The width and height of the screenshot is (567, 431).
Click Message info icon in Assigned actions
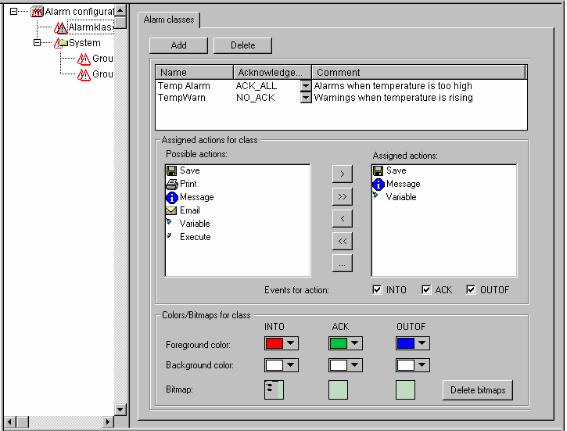click(x=378, y=184)
